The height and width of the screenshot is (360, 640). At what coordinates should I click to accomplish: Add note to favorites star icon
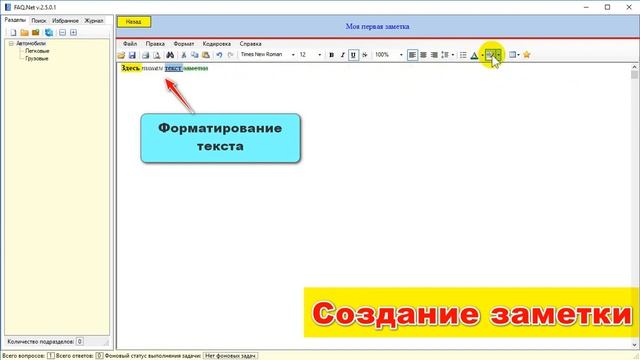527,55
